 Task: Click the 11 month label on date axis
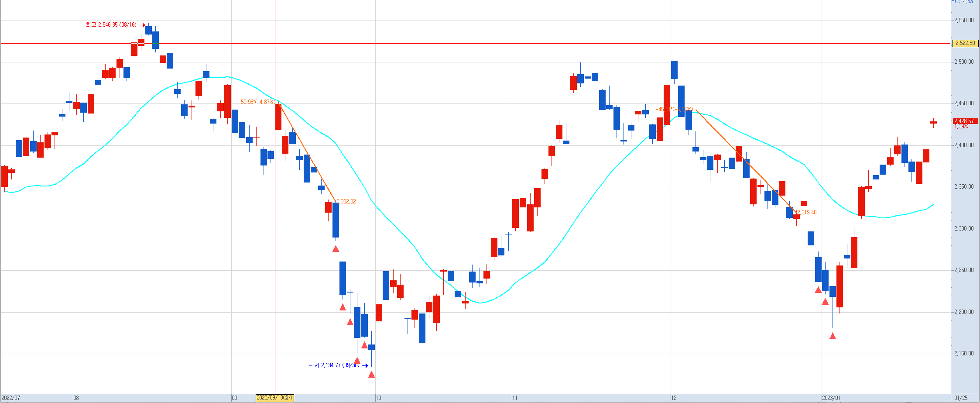(x=515, y=398)
